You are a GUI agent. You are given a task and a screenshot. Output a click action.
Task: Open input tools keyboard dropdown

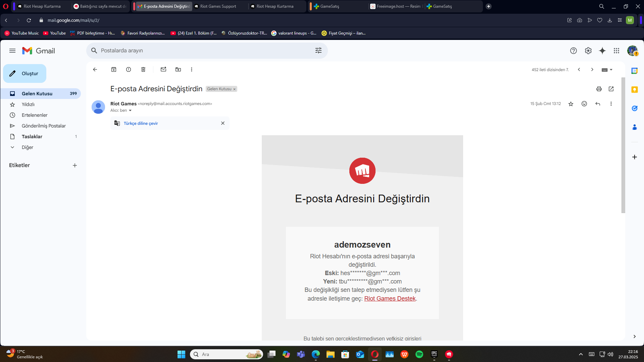607,70
